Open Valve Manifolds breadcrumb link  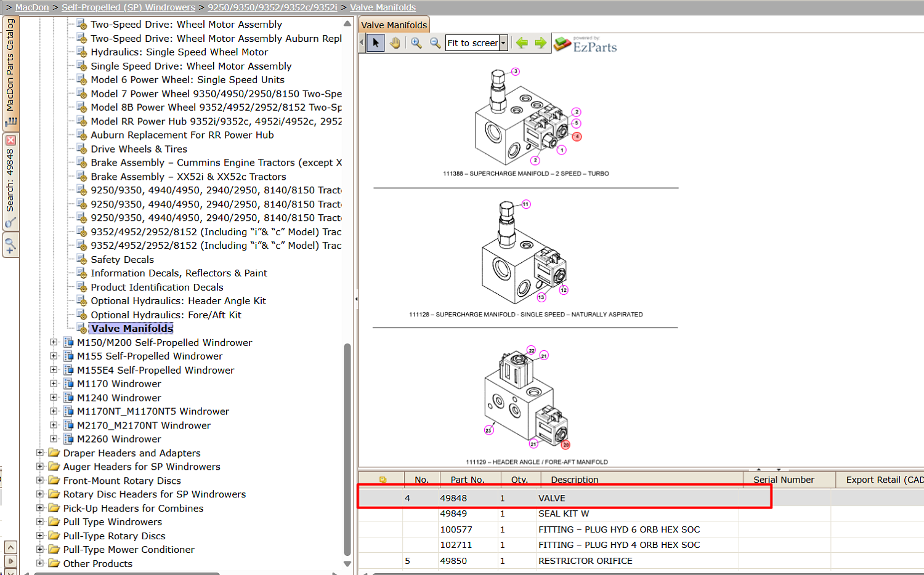point(383,7)
